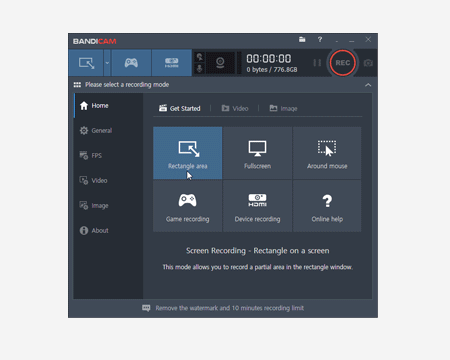Click the '0 bytes / 776.8GB' storage text
Viewport: 450px width, 360px height.
tap(272, 70)
